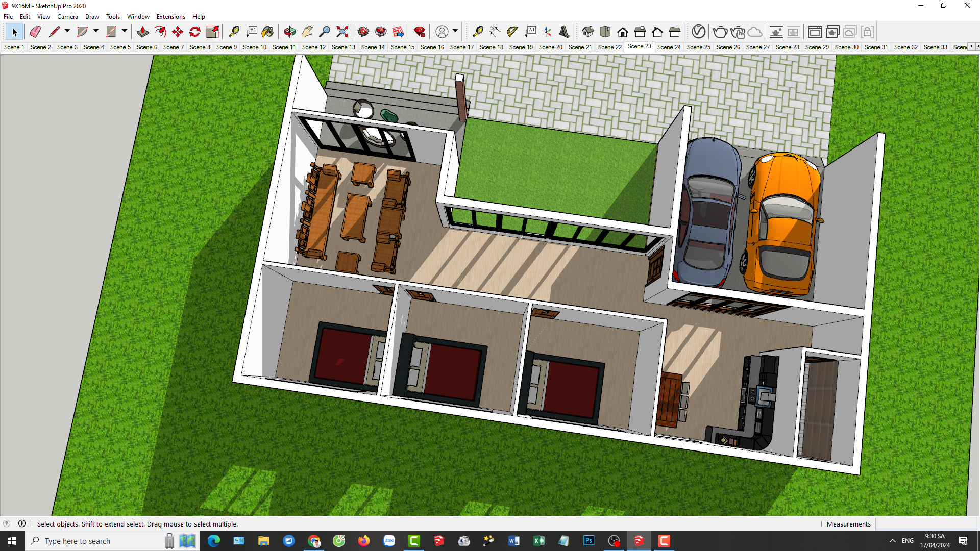Viewport: 980px width, 551px height.
Task: Open the Scene 30 tab
Action: (847, 47)
